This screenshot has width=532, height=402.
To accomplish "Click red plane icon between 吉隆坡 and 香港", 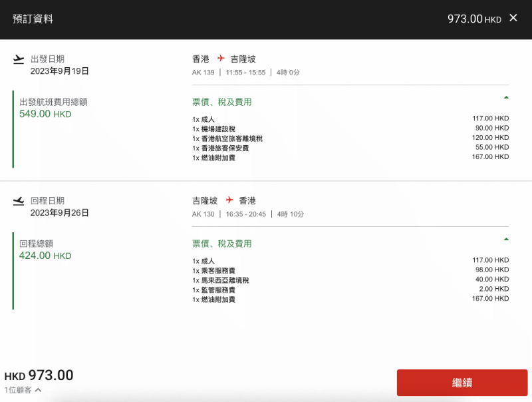I will [x=229, y=200].
